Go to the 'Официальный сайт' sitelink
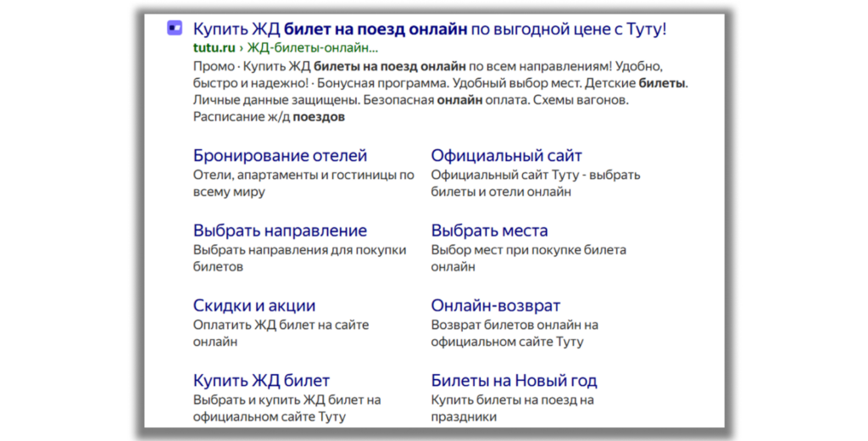The height and width of the screenshot is (441, 868). coord(506,156)
